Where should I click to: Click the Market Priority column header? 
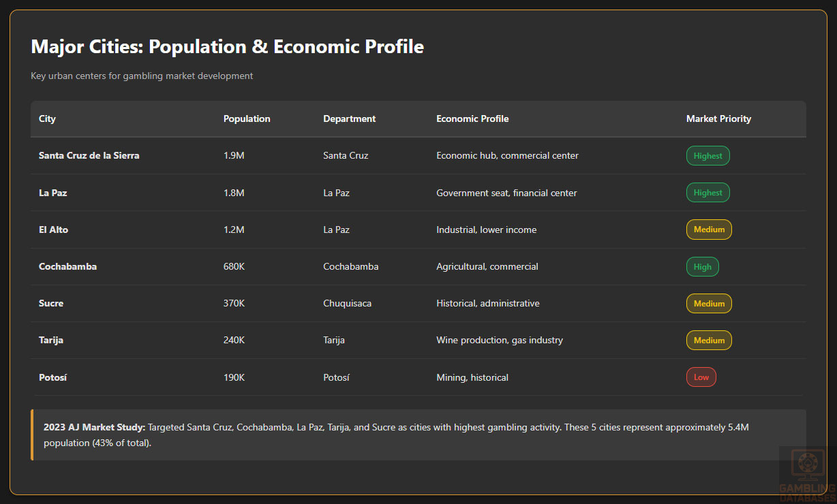click(x=718, y=119)
